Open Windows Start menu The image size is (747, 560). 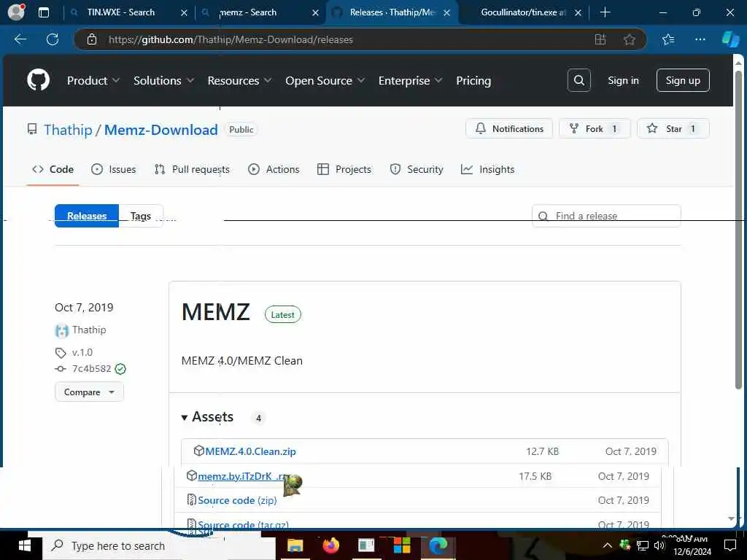[x=24, y=545]
